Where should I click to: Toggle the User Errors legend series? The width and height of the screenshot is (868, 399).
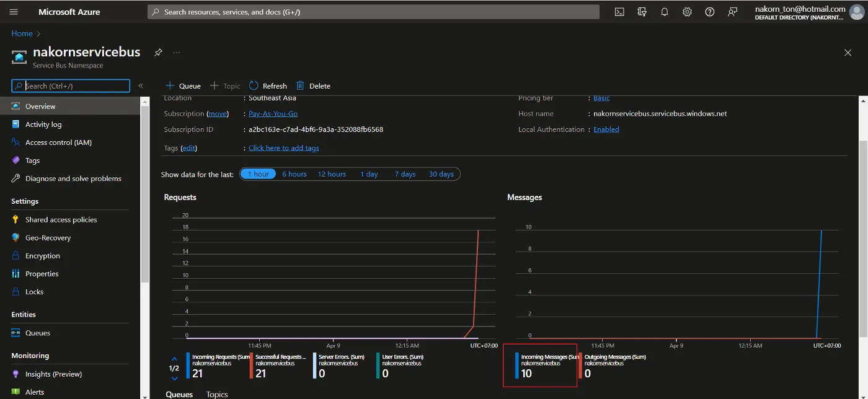point(401,366)
